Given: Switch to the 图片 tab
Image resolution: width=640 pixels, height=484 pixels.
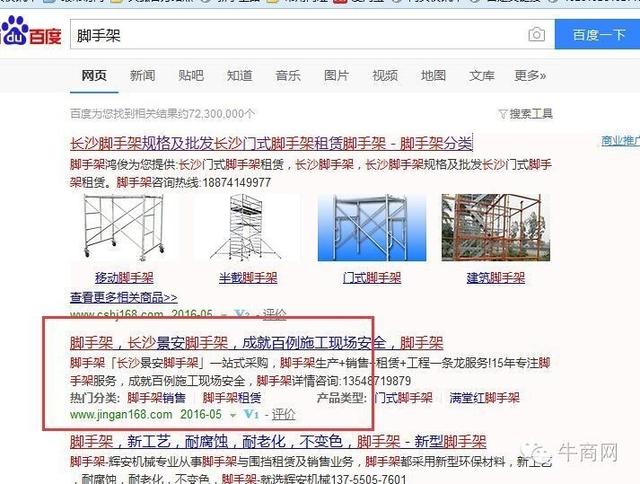Looking at the screenshot, I should coord(336,75).
